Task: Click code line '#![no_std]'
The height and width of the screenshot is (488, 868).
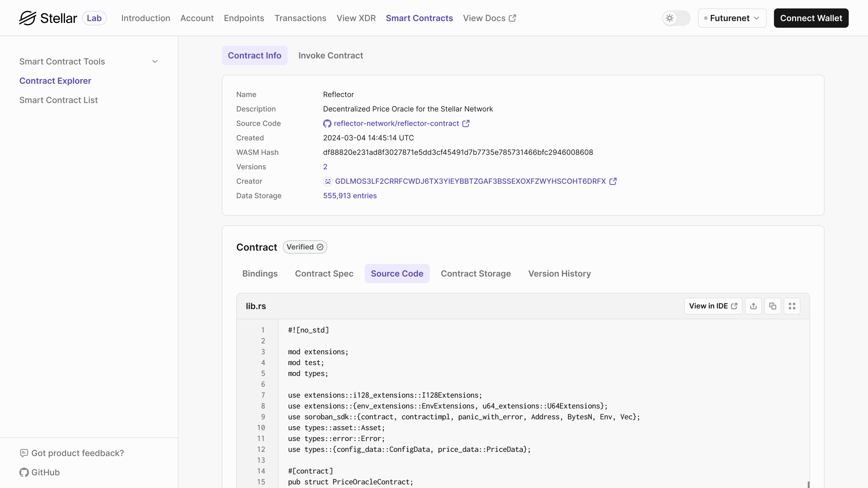Action: tap(308, 330)
